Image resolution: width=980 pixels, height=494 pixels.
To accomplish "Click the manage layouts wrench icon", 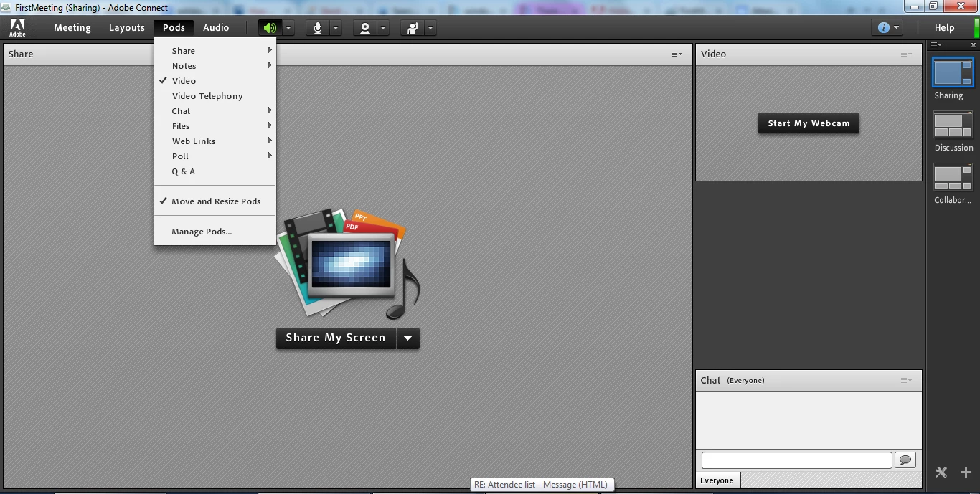I will coord(941,472).
